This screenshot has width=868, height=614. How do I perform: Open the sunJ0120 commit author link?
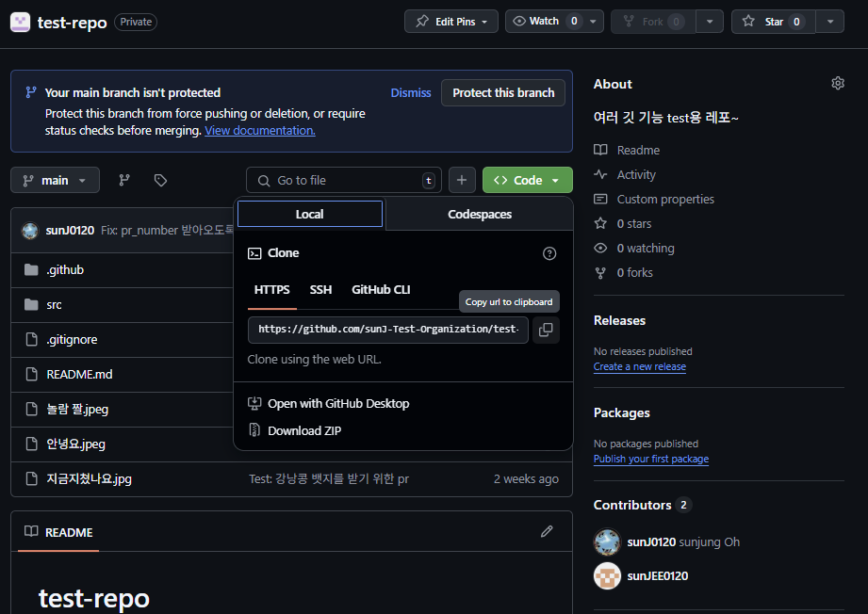[x=70, y=231]
